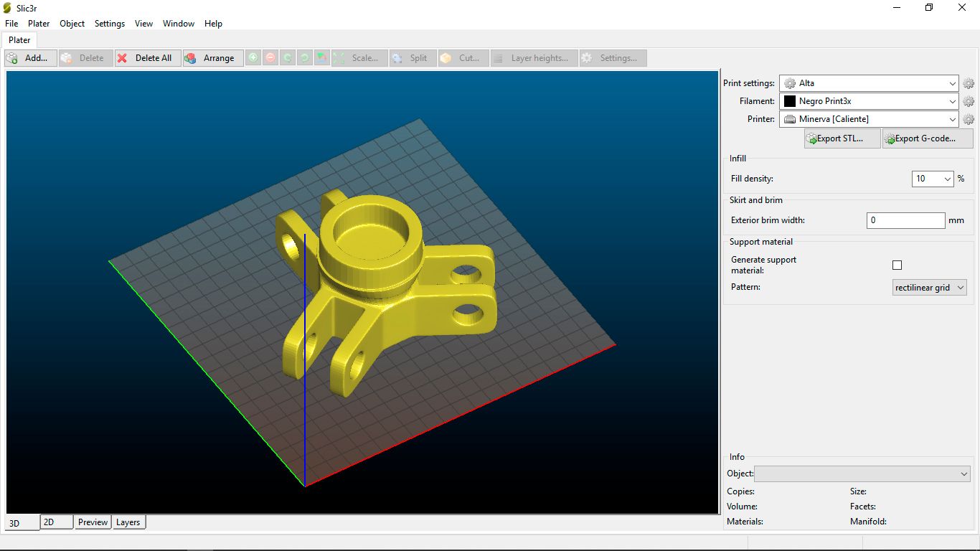Click the black filament color swatch
Image resolution: width=980 pixels, height=551 pixels.
(x=790, y=101)
